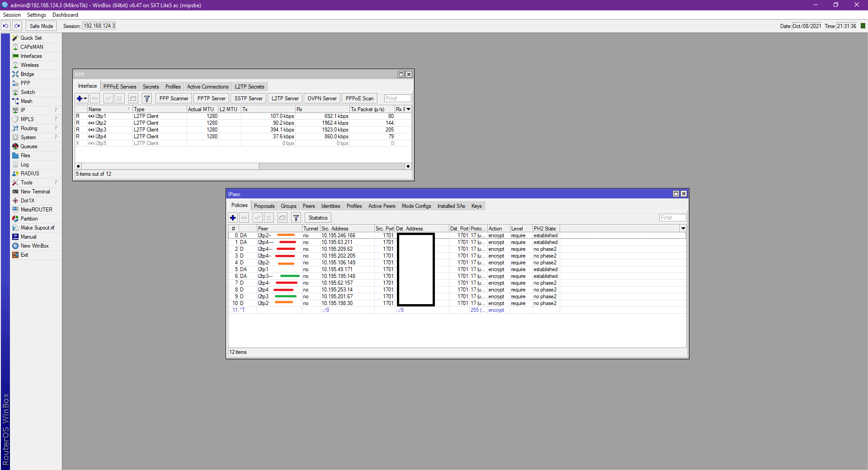Click enable checkmark in IPsec toolbar
Screen dimensions: 868x470
coord(258,218)
